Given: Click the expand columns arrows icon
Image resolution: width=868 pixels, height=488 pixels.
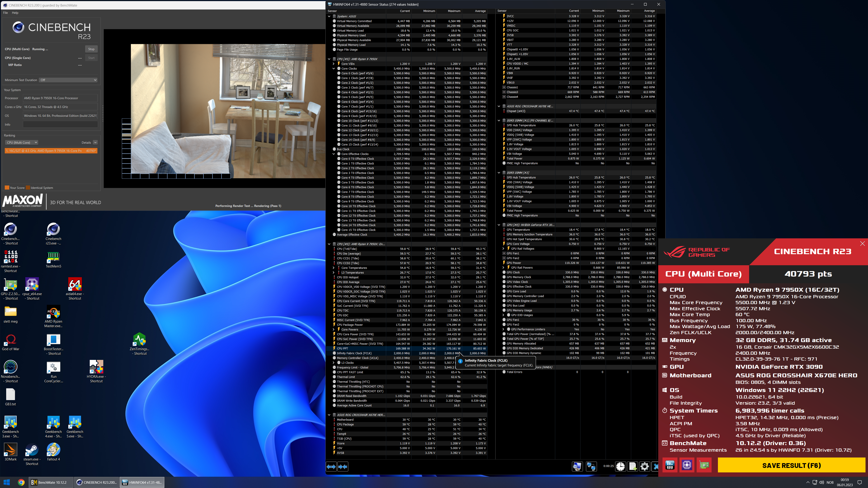Looking at the screenshot, I should 331,467.
